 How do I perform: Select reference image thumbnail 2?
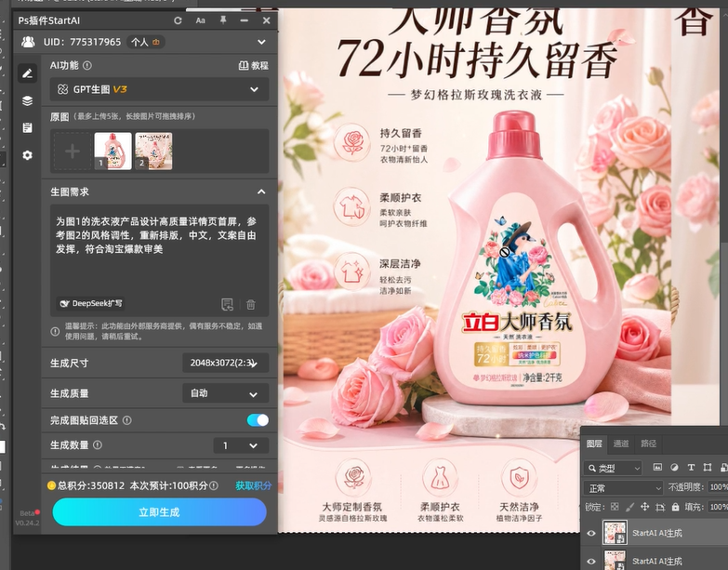tap(153, 152)
